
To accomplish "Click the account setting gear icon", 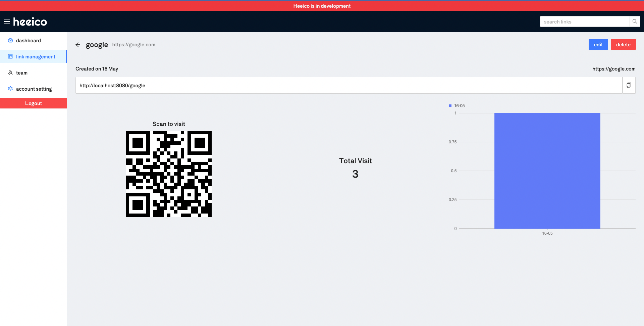I will [x=10, y=89].
